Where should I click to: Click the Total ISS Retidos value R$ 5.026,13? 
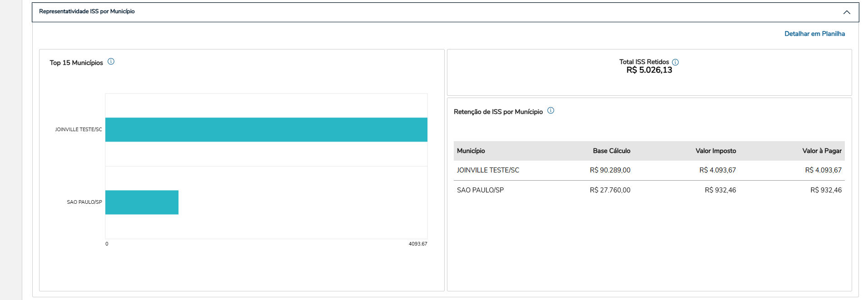pos(649,70)
